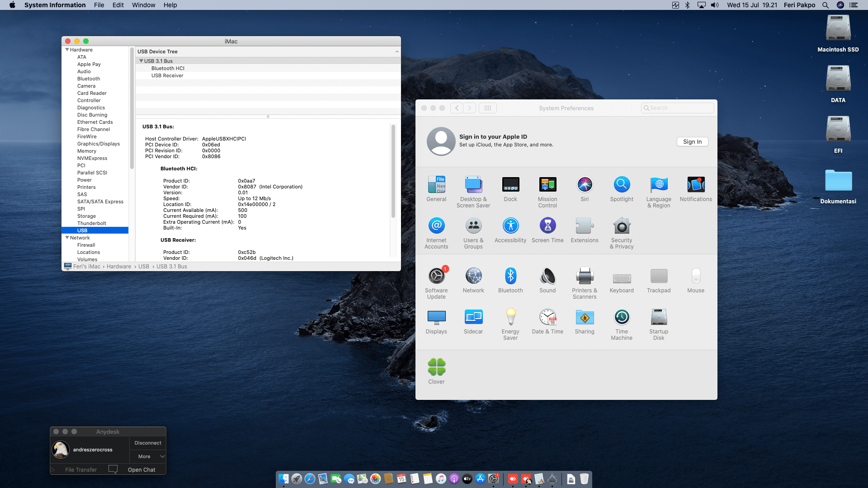Click the detail pane vertical scrollbar
The height and width of the screenshot is (488, 868).
[393, 172]
